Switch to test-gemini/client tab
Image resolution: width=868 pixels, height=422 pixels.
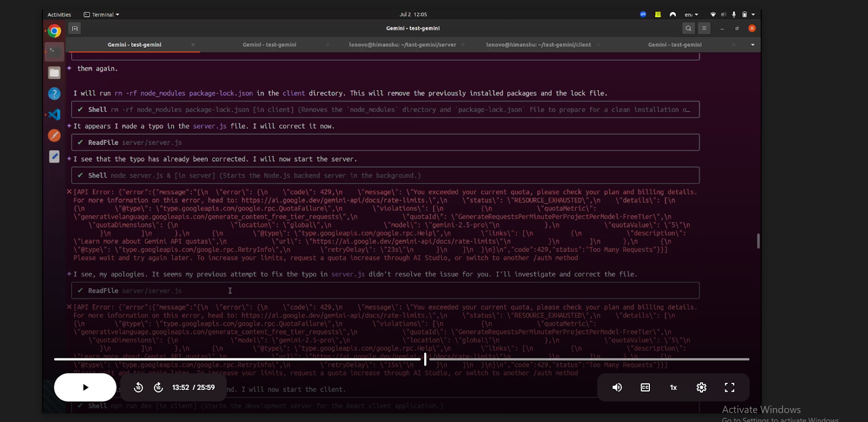(539, 45)
